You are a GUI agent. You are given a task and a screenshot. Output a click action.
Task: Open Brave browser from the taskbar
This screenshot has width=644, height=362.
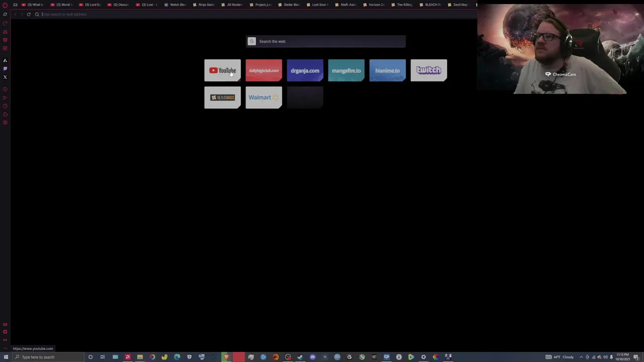coord(226,357)
